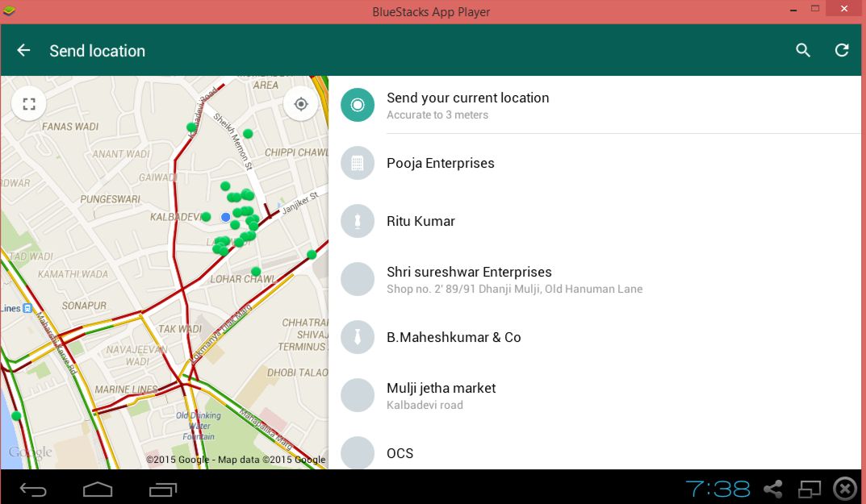Click the Android back navigation button

[33, 489]
